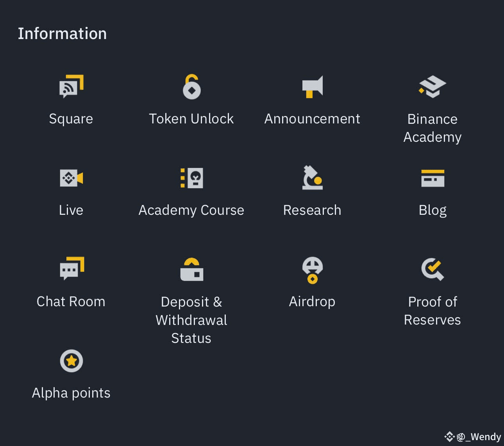Open Announcement via the megaphone icon
Image resolution: width=504 pixels, height=446 pixels.
coord(312,87)
